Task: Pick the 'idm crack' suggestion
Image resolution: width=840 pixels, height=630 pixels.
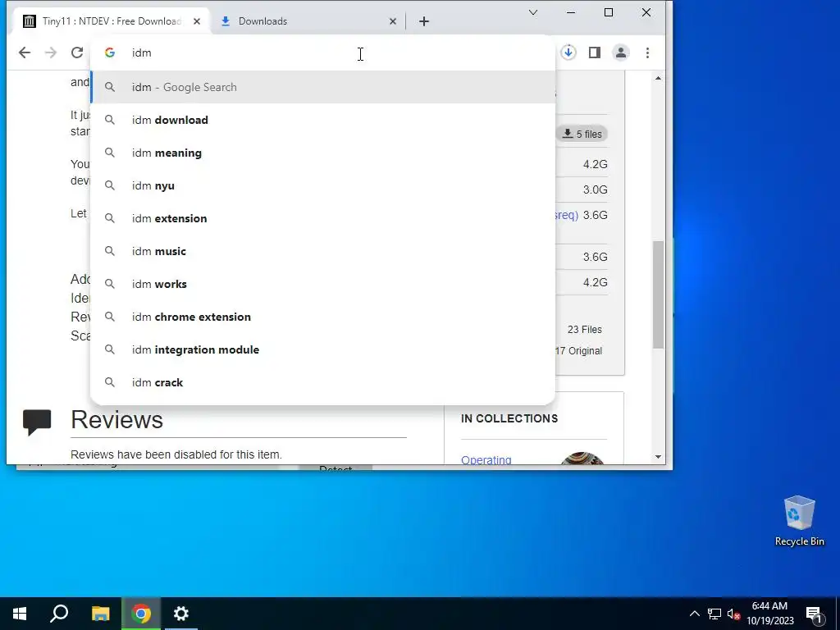Action: 323,382
